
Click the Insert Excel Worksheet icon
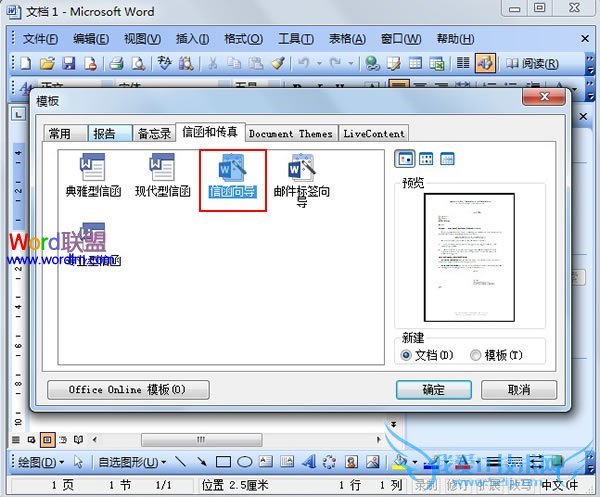coord(437,63)
